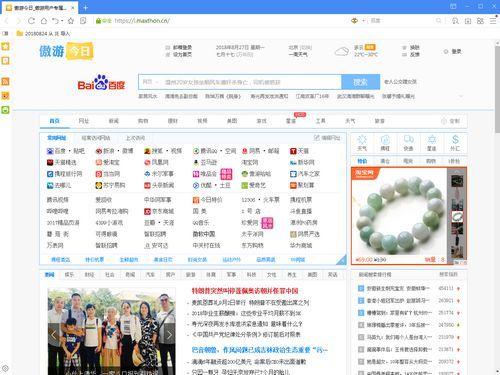Image resolution: width=500 pixels, height=375 pixels.
Task: Click the Baidu logo
Action: tap(101, 82)
